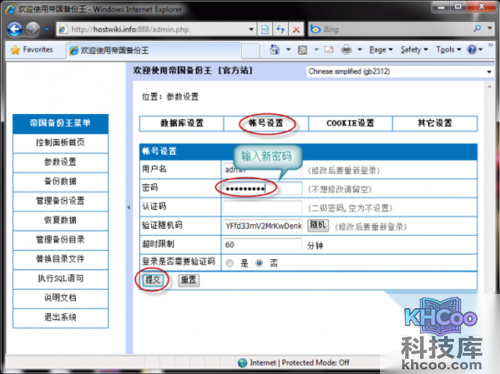The width and height of the screenshot is (500, 374).
Task: Expand the Feeds icon dropdown arrow
Action: (316, 50)
